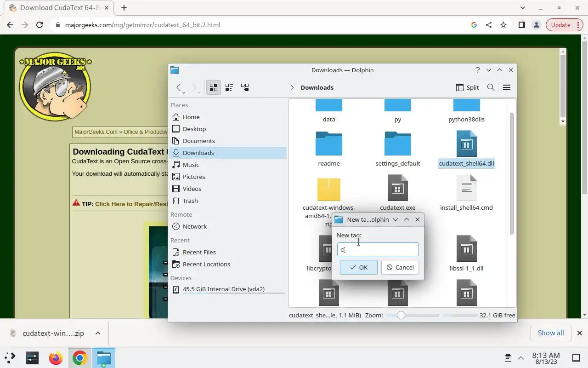Open Recent Files entry

click(x=228, y=252)
